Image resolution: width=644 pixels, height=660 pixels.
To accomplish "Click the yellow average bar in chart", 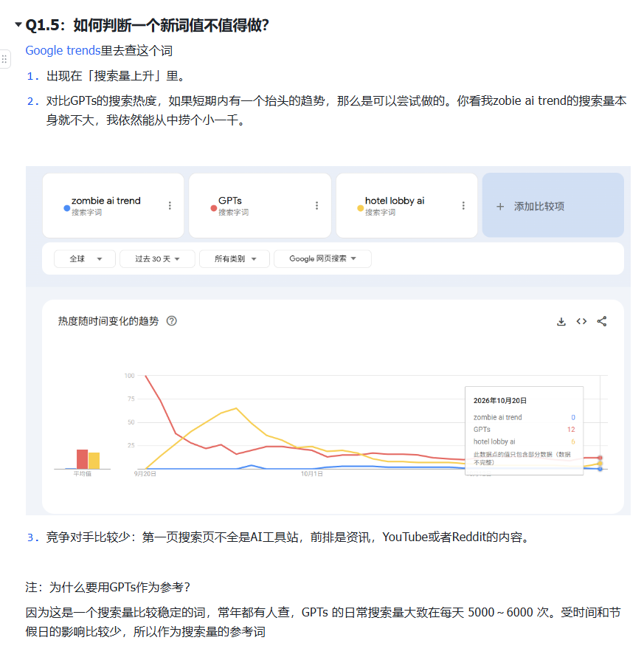I will [x=94, y=461].
